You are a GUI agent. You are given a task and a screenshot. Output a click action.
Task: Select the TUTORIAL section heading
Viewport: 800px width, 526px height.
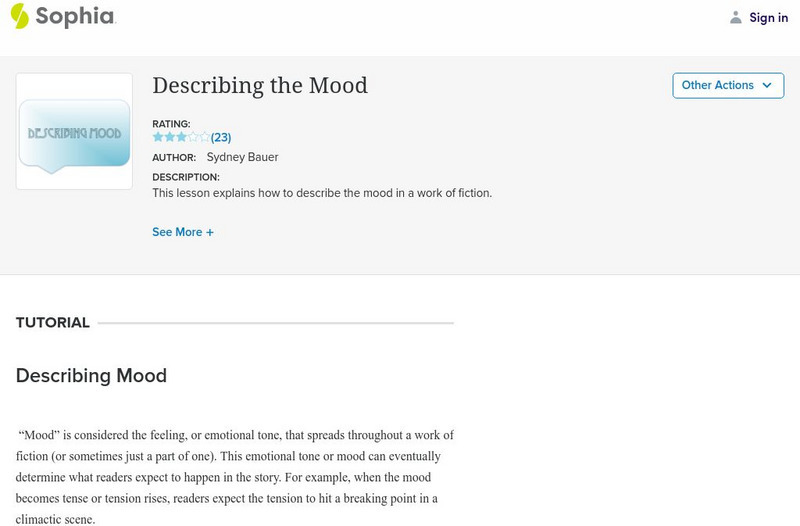53,323
